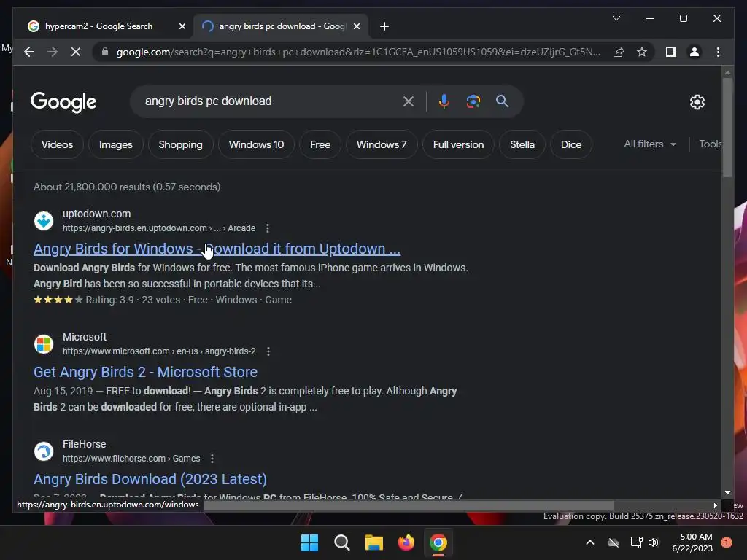Share this page using share icon
The image size is (747, 560).
[x=619, y=52]
